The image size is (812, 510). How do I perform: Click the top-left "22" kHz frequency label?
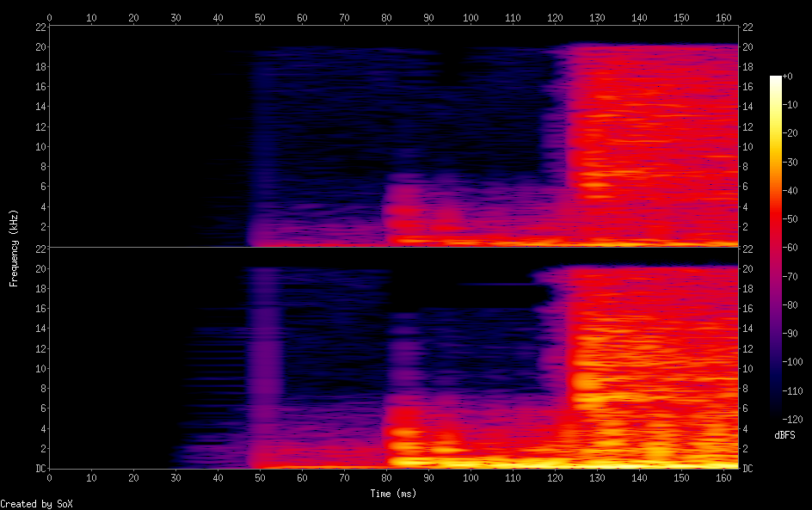point(39,28)
